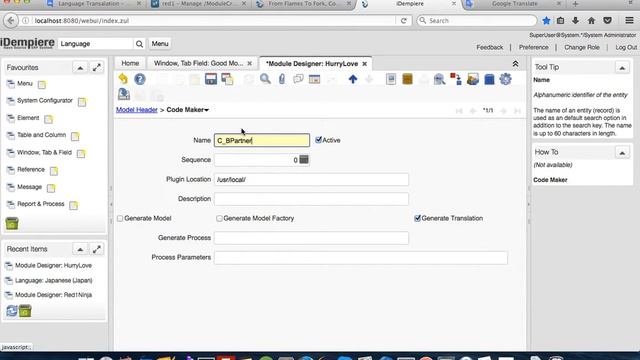Open the Chat bubbles toolbar icon

coord(298,79)
